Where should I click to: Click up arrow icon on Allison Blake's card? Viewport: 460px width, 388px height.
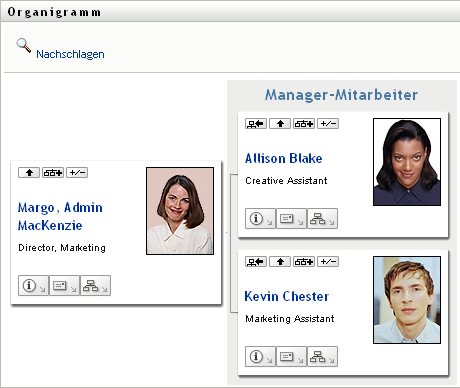point(280,124)
